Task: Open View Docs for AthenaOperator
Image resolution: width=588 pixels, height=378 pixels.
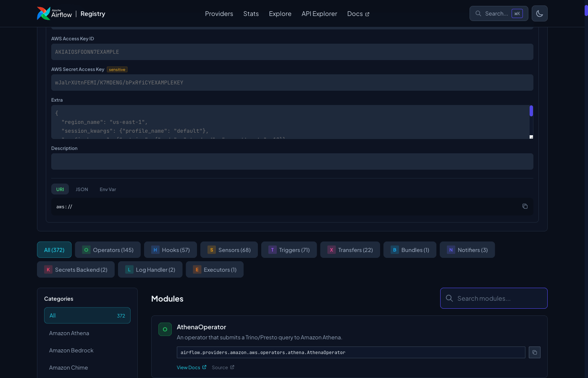Action: pos(189,367)
